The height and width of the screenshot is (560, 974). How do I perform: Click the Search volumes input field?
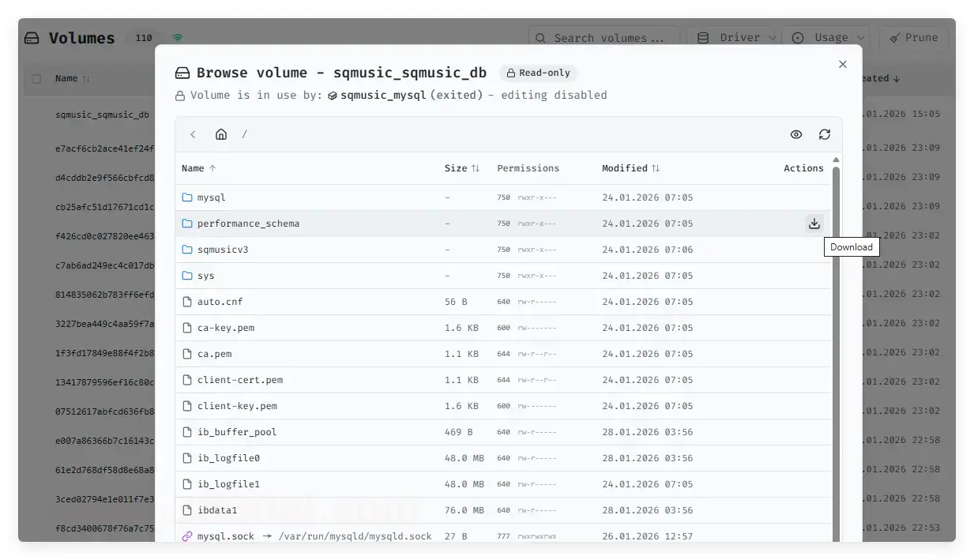pyautogui.click(x=607, y=38)
